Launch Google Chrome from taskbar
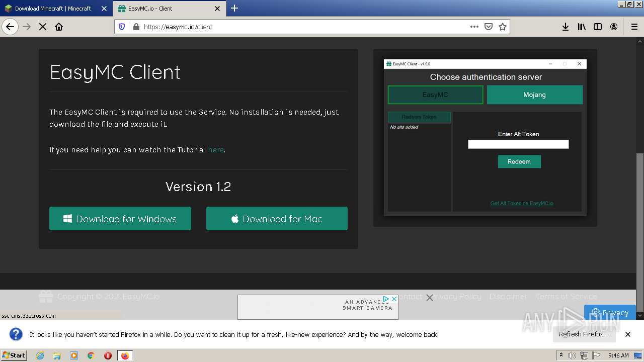644x362 pixels. pyautogui.click(x=91, y=355)
